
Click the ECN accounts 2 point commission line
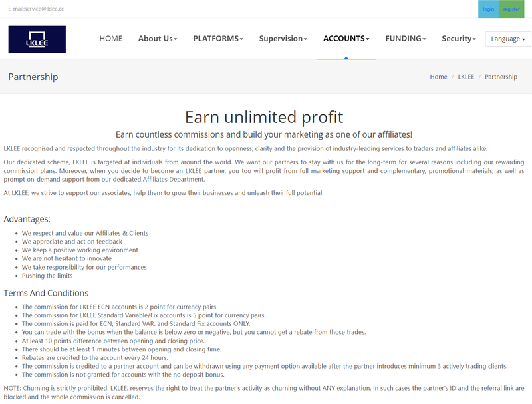[x=120, y=307]
